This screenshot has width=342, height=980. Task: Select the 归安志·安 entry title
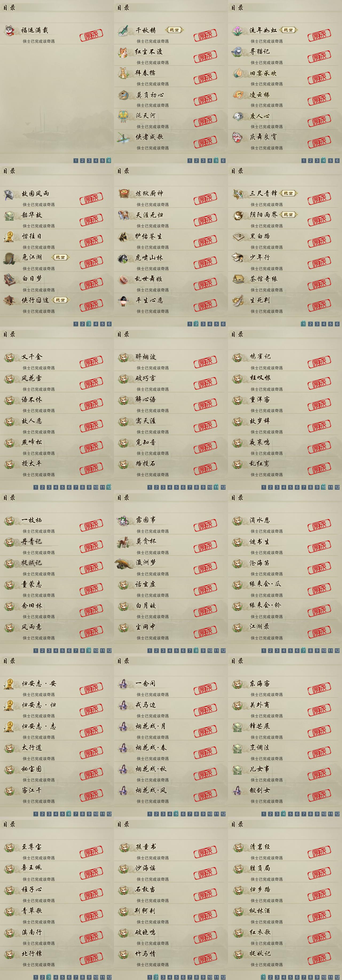pyautogui.click(x=39, y=684)
